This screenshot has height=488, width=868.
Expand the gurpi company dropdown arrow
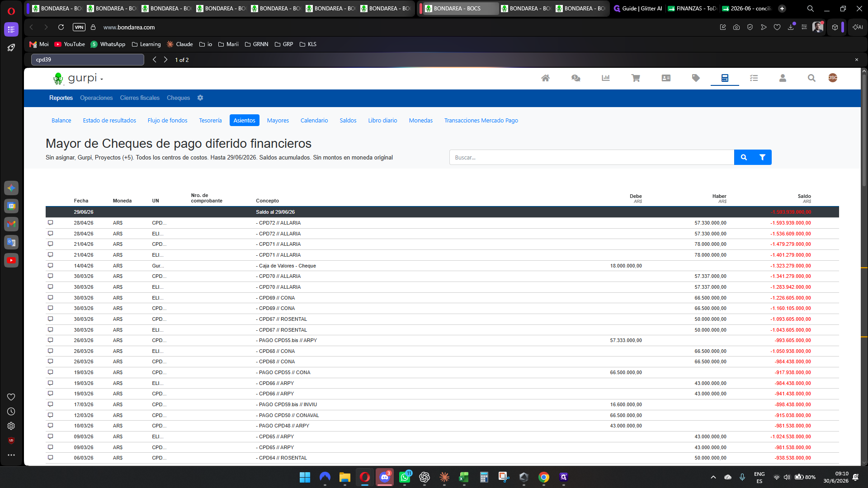click(102, 79)
